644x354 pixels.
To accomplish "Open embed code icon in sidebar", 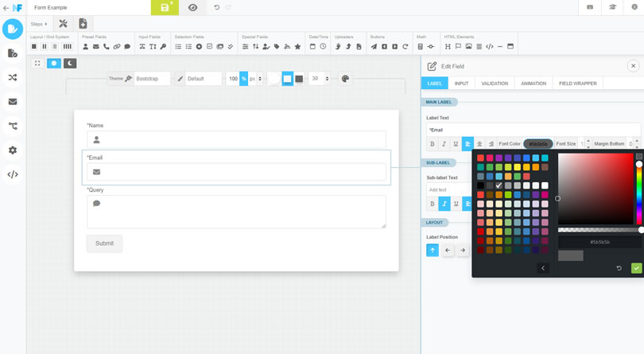I will (x=13, y=174).
